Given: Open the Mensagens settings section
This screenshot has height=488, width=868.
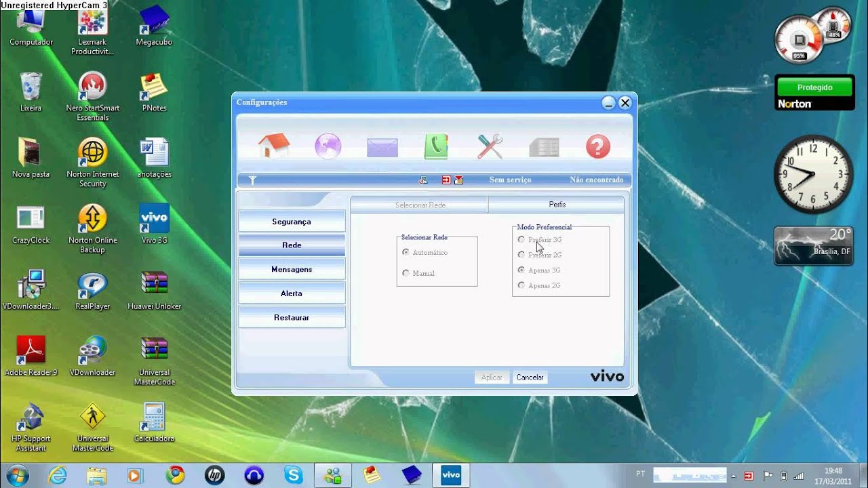Looking at the screenshot, I should (292, 269).
